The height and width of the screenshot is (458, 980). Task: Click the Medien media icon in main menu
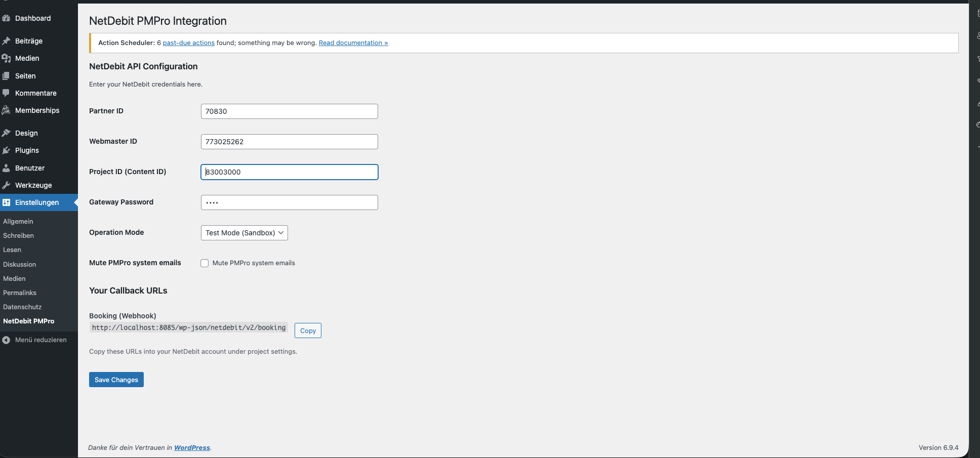coord(6,58)
